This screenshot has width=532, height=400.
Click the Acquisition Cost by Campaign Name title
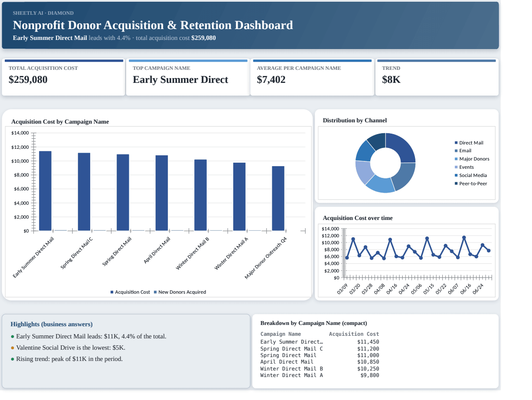coord(60,122)
